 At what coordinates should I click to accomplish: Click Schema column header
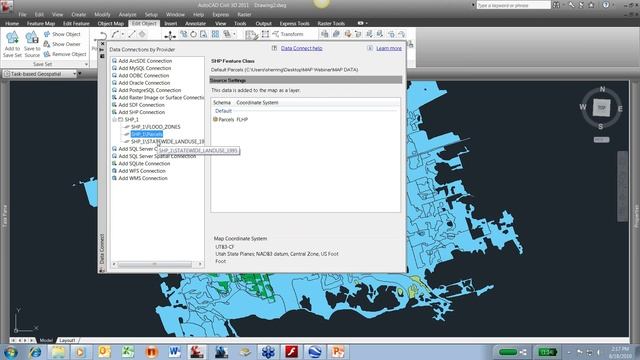pos(222,103)
